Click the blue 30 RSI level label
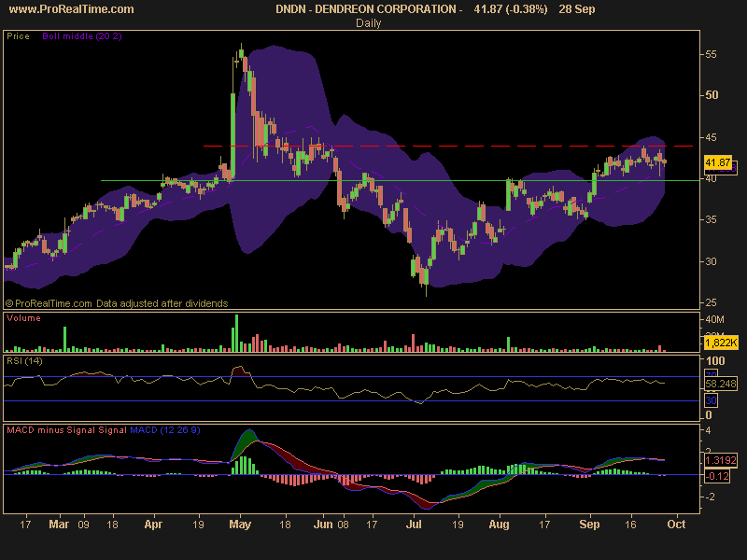Screen dimensions: 747x560 711,400
